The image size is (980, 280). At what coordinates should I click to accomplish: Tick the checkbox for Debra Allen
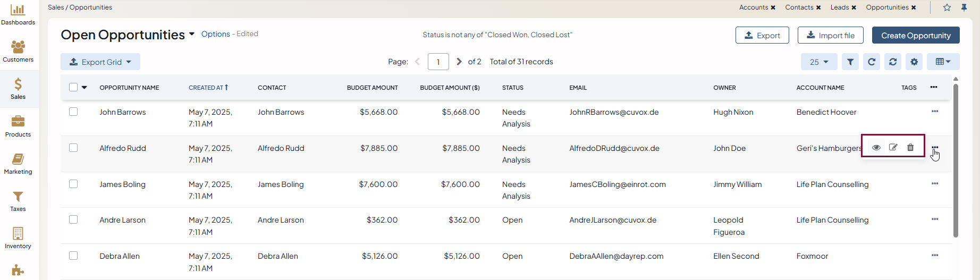click(x=73, y=256)
